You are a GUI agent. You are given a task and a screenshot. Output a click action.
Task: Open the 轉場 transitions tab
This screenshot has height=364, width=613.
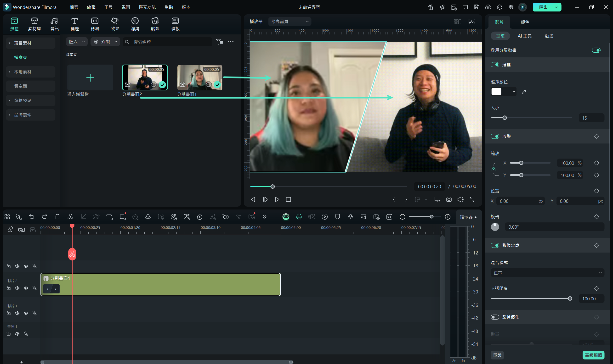pos(95,24)
